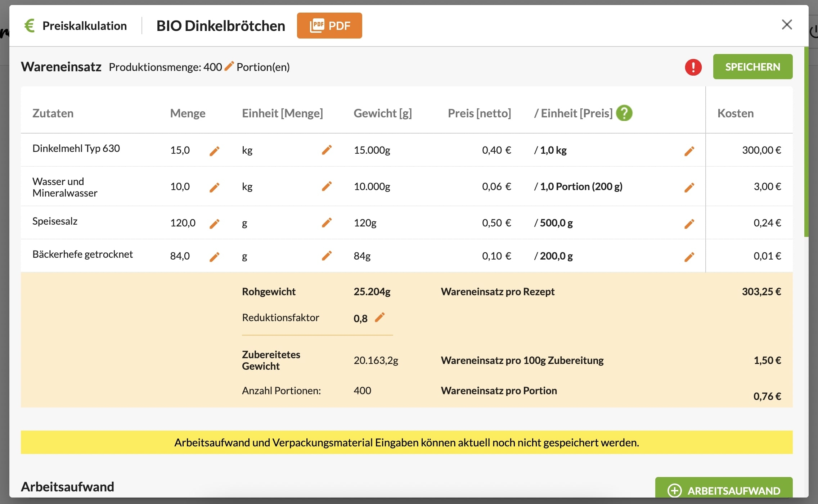This screenshot has height=504, width=818.
Task: Click the Preiskalkulation euro icon
Action: click(x=30, y=26)
